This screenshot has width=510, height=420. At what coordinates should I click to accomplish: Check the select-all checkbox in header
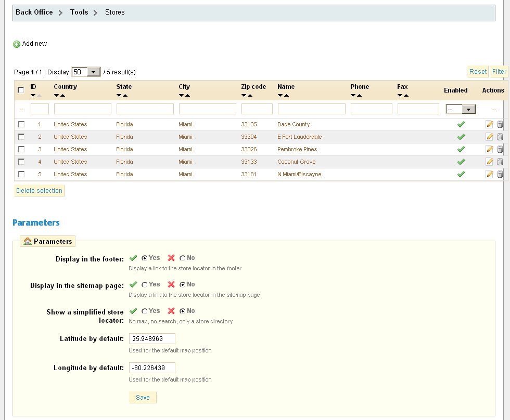pyautogui.click(x=21, y=90)
